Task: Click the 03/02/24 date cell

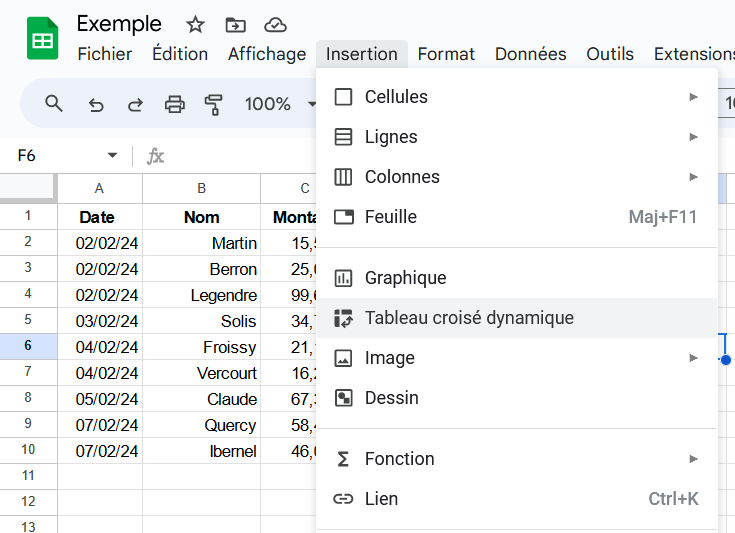Action: pyautogui.click(x=100, y=321)
